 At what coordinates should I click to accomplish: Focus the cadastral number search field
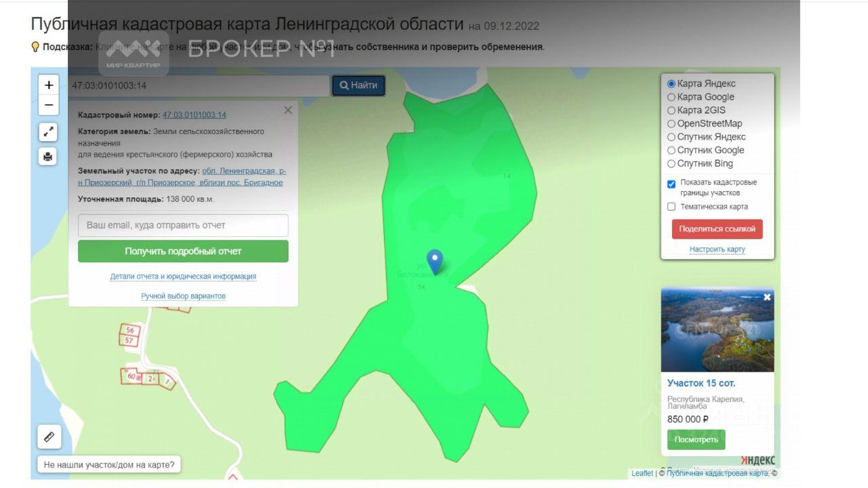[198, 85]
